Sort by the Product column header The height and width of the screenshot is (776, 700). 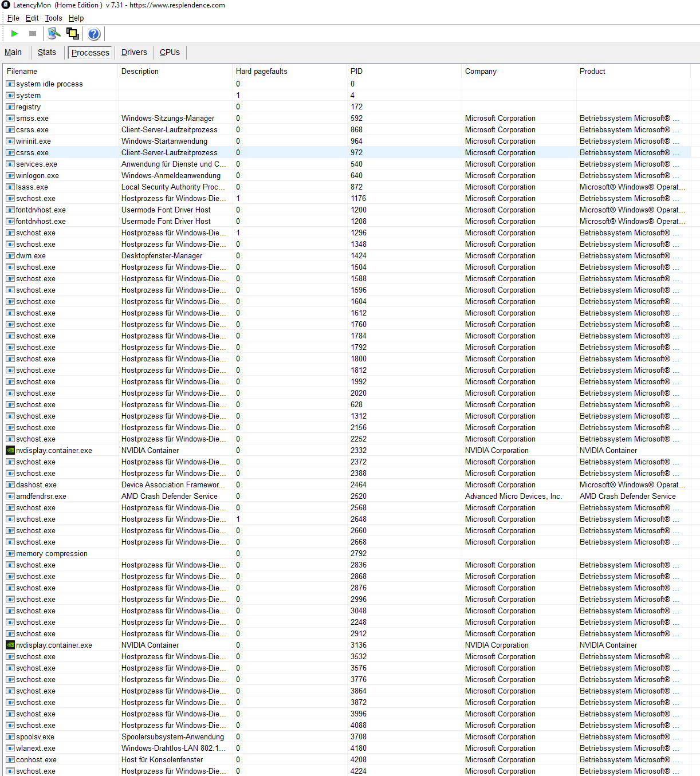point(634,71)
